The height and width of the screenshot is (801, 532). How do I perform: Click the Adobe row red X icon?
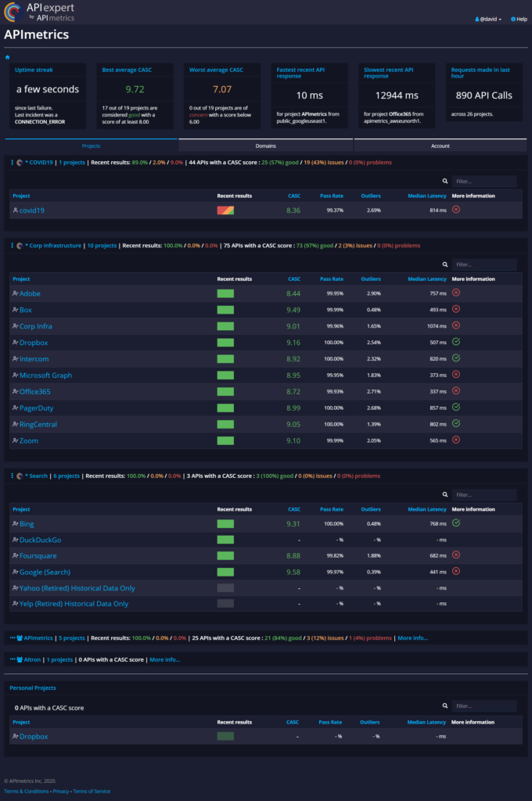(456, 293)
